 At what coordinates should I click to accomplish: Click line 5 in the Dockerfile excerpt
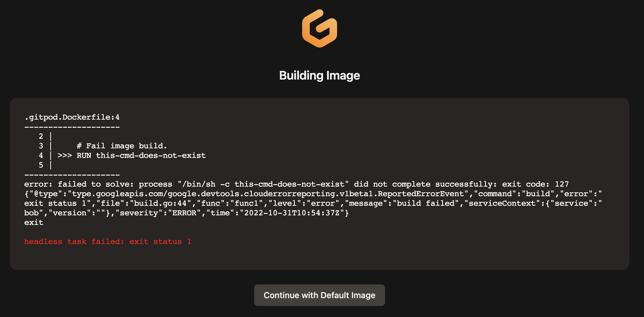(x=41, y=165)
